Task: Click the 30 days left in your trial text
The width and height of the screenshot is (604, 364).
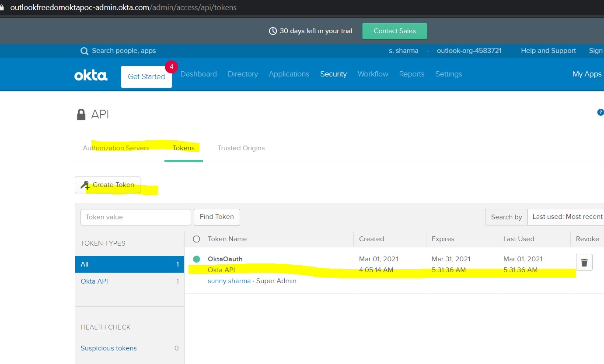Action: (x=317, y=31)
